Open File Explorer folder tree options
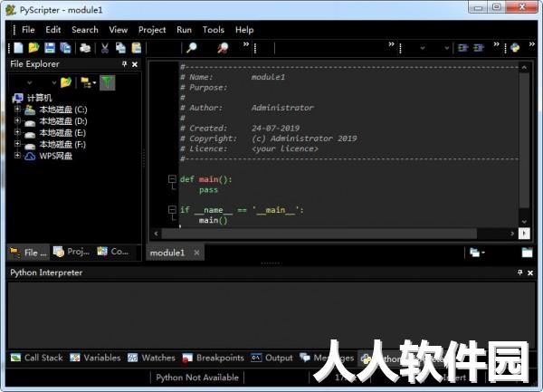Screen dimensions: 543x392 88,82
